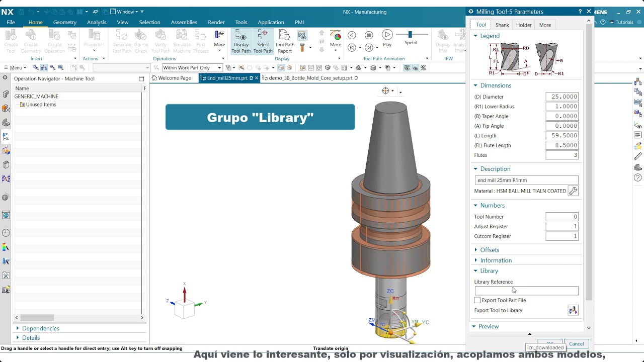This screenshot has height=362, width=644.
Task: Click the clock History resource bar icon
Action: pos(6,233)
